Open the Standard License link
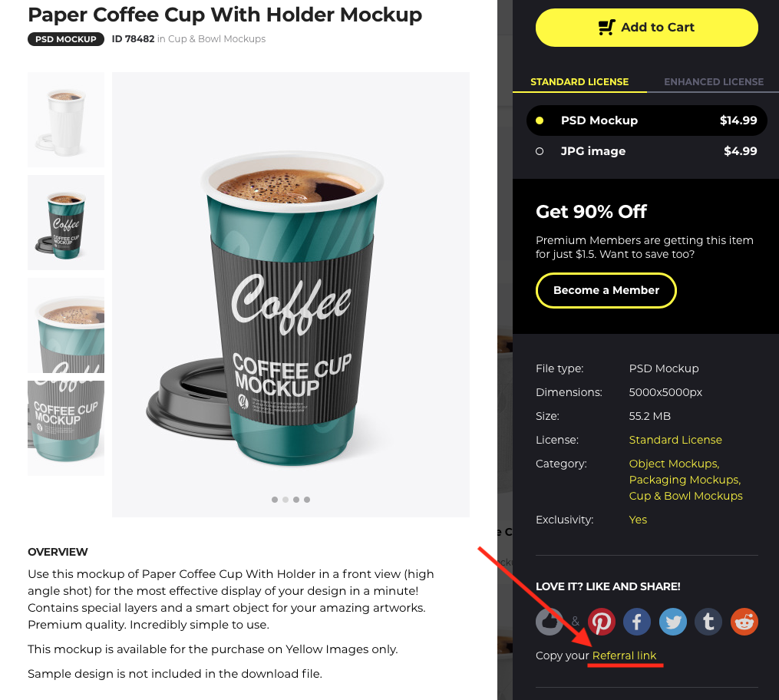 tap(675, 440)
